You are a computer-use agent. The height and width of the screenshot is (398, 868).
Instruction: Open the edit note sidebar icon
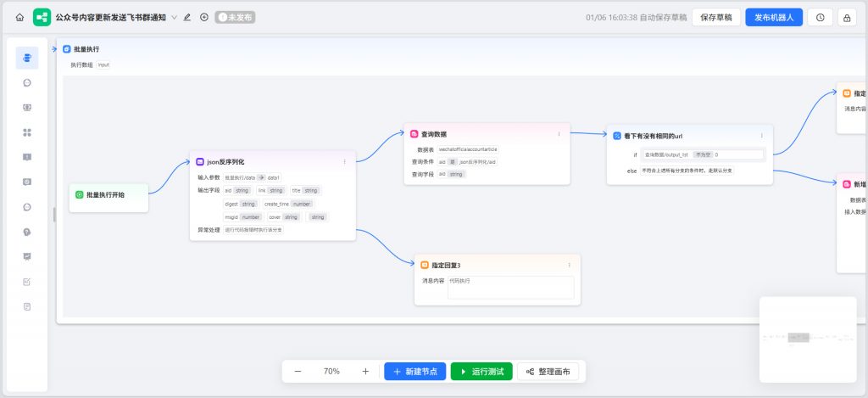tap(27, 282)
